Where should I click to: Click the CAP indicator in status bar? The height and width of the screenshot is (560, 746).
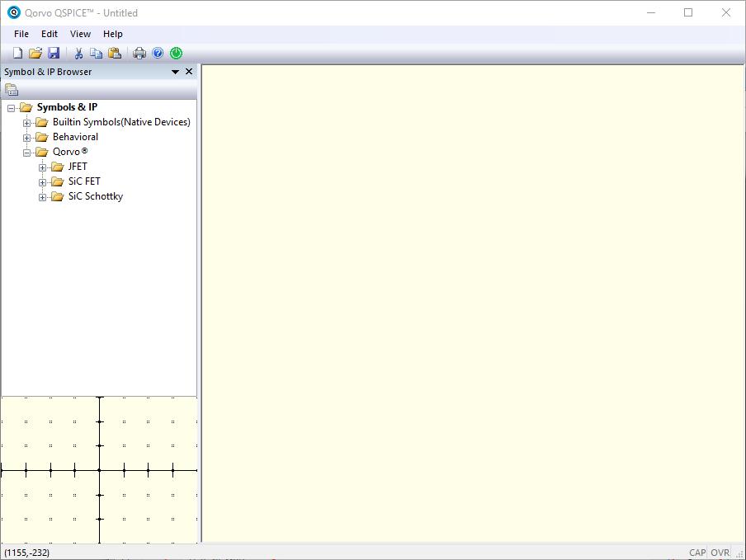click(697, 553)
